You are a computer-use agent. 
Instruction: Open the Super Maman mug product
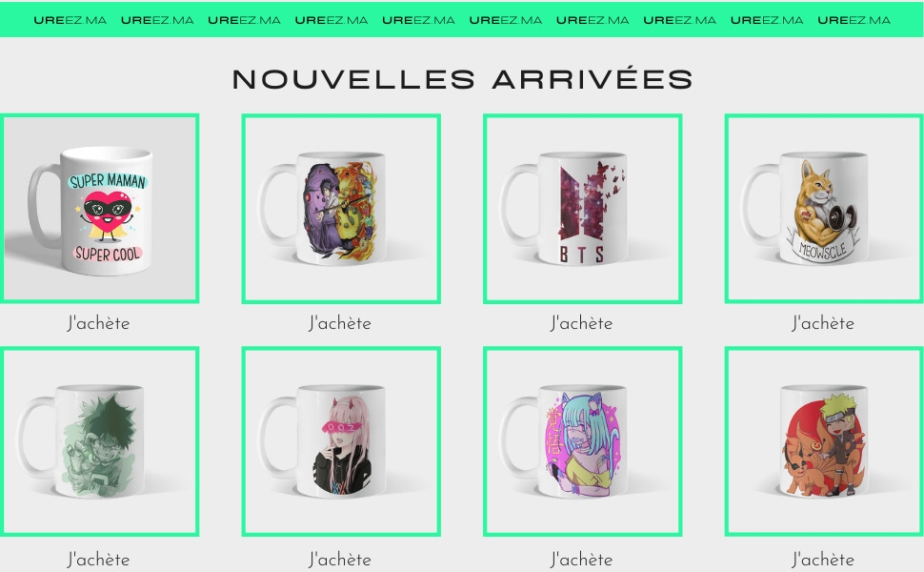coord(100,209)
